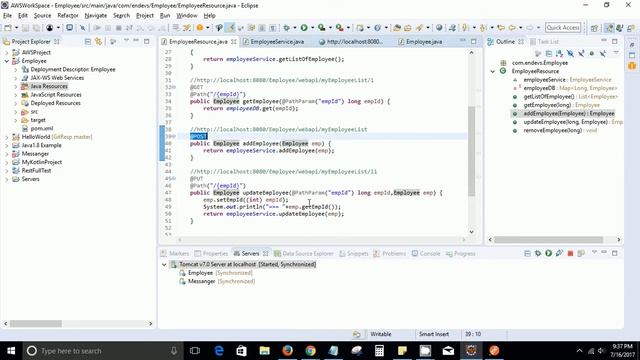
Task: Expand the Servers project node
Action: pos(7,179)
